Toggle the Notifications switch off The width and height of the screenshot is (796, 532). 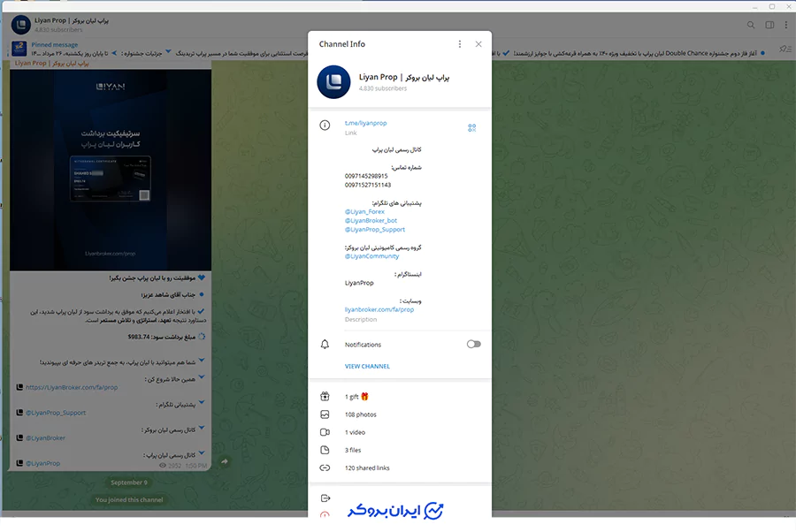pos(473,344)
